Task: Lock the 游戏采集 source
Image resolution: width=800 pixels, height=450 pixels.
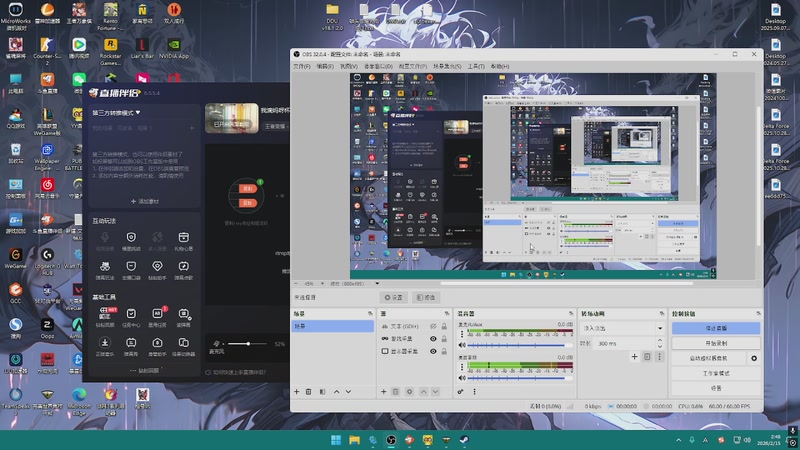Action: [444, 339]
